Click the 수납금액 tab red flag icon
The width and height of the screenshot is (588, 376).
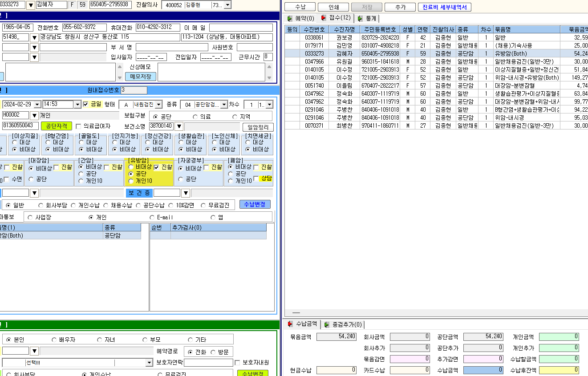pos(290,324)
